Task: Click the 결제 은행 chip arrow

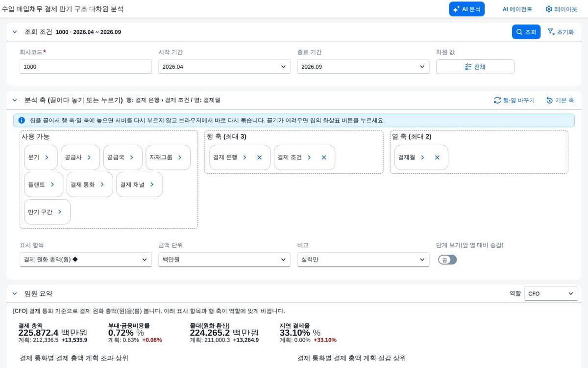Action: pyautogui.click(x=245, y=158)
